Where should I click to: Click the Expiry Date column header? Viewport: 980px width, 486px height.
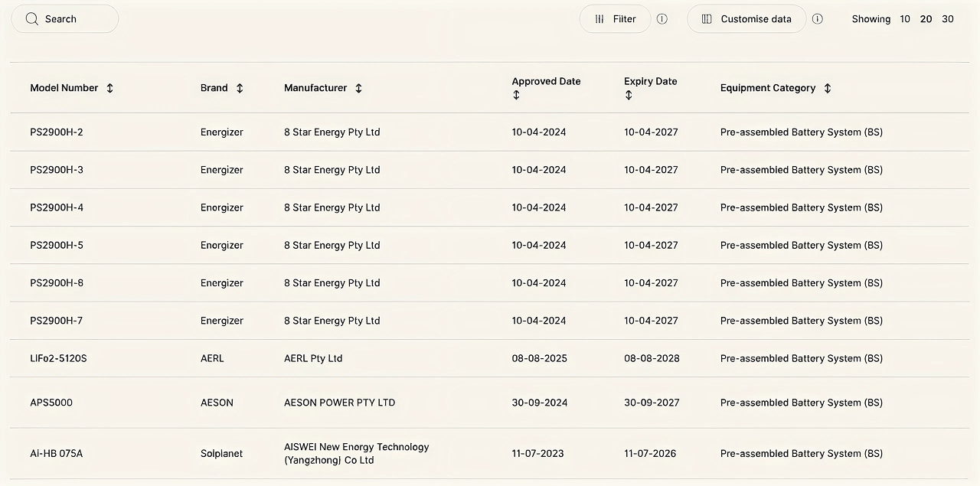pyautogui.click(x=651, y=81)
